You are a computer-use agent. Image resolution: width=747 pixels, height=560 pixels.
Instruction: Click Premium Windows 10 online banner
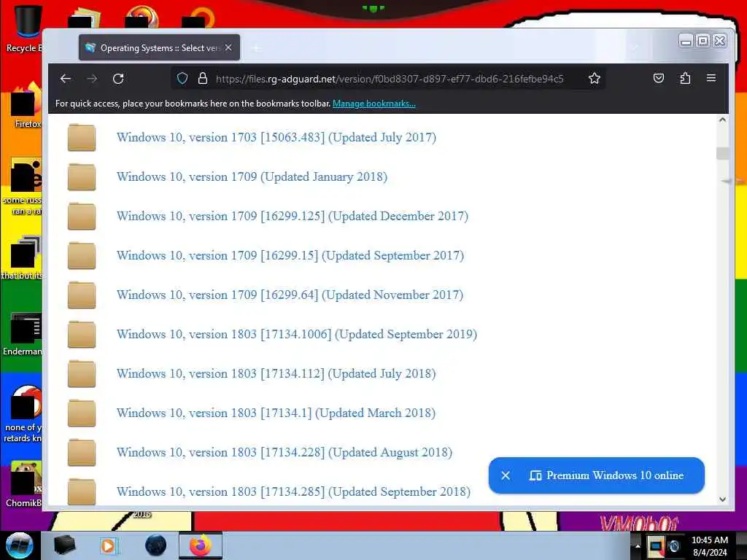(606, 475)
